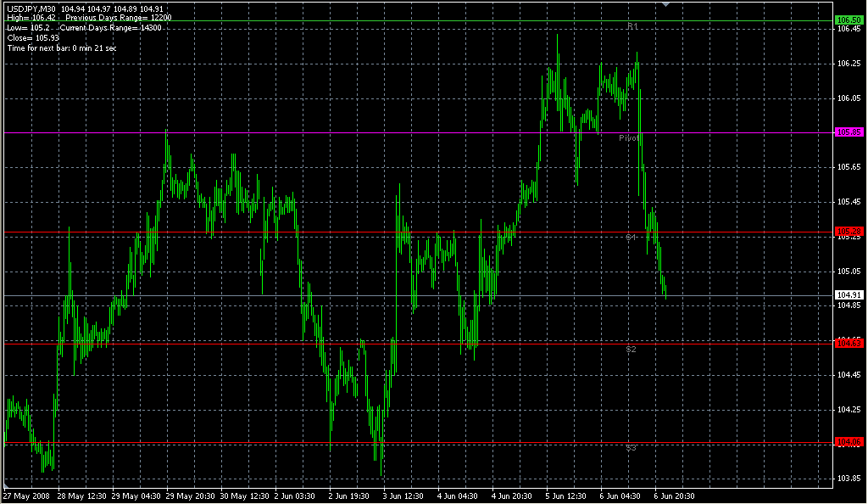Click the Time for next bar countdown
The image size is (868, 504).
pos(61,48)
